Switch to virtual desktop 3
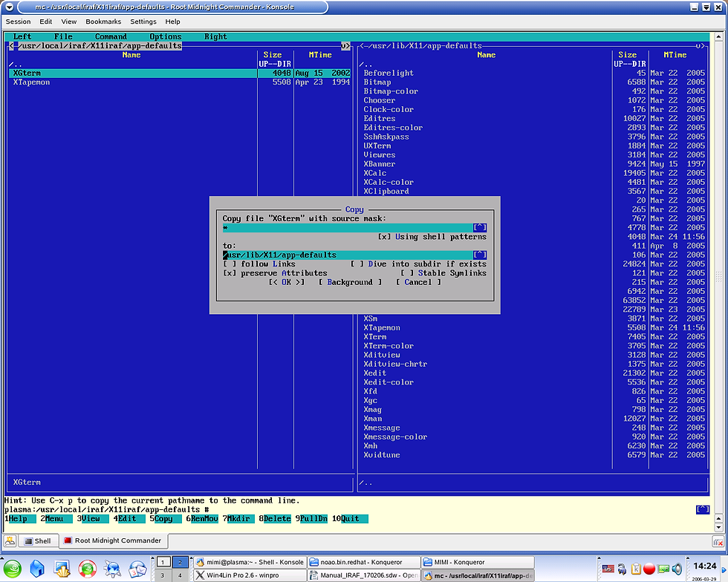This screenshot has height=582, width=728. coord(163,575)
